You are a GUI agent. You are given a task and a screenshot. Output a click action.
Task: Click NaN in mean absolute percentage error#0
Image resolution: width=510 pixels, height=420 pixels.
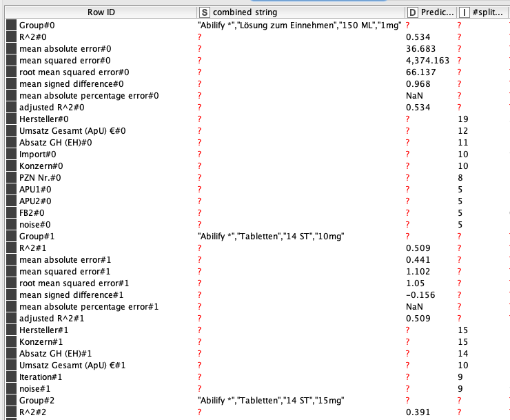(414, 96)
